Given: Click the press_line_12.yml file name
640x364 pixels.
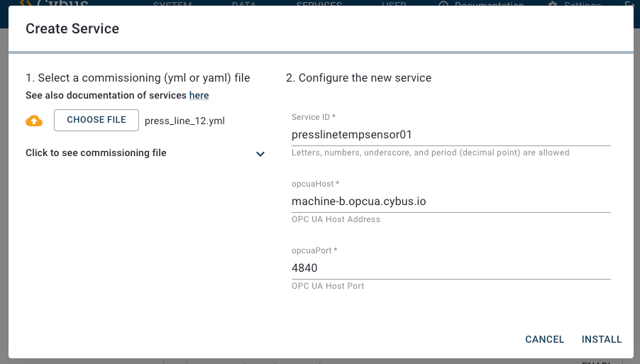Looking at the screenshot, I should pyautogui.click(x=184, y=121).
